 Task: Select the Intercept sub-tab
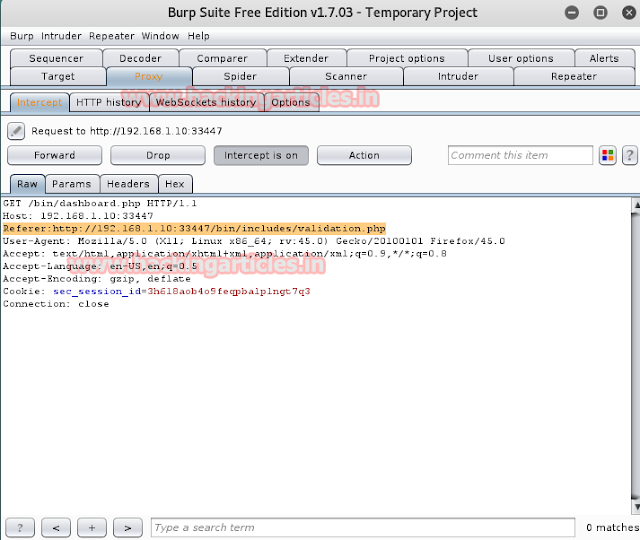tap(40, 102)
